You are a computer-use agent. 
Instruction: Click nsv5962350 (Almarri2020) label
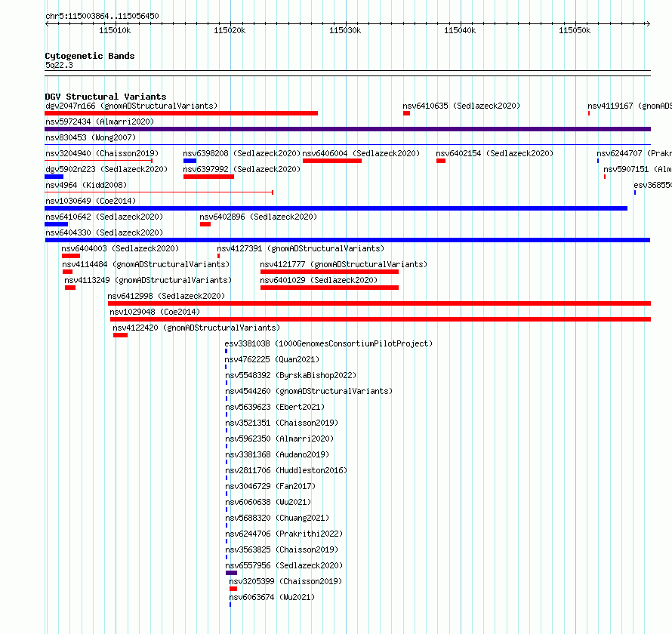coord(279,439)
